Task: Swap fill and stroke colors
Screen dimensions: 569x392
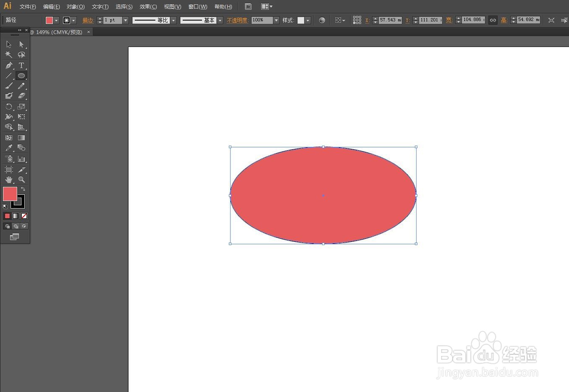Action: tap(23, 189)
